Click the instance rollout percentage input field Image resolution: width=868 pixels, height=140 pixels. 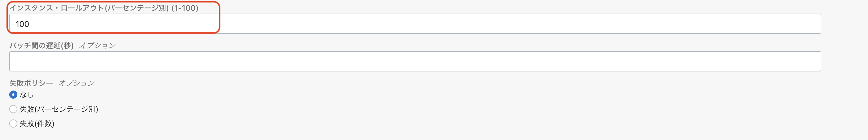[x=414, y=24]
